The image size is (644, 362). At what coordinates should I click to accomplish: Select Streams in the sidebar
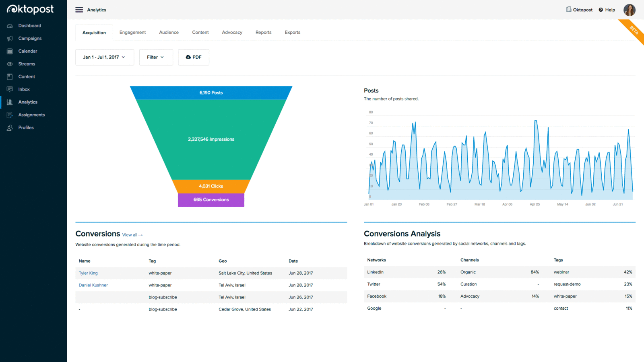click(27, 64)
